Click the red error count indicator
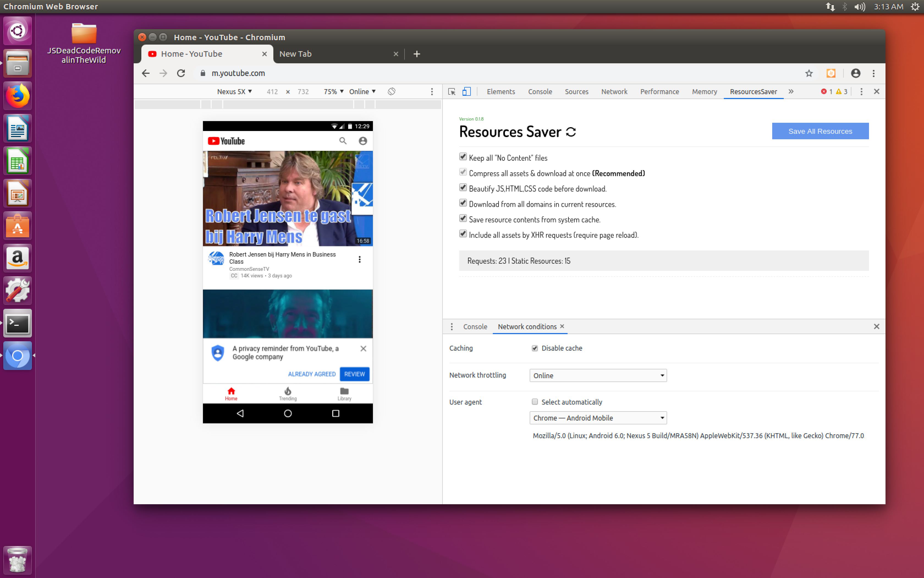 [x=827, y=92]
